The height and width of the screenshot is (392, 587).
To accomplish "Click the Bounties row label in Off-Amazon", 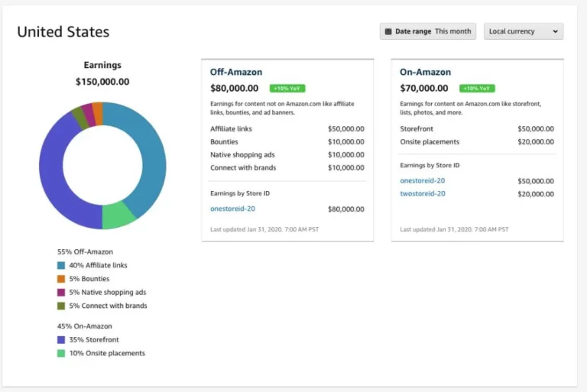I will [x=224, y=142].
